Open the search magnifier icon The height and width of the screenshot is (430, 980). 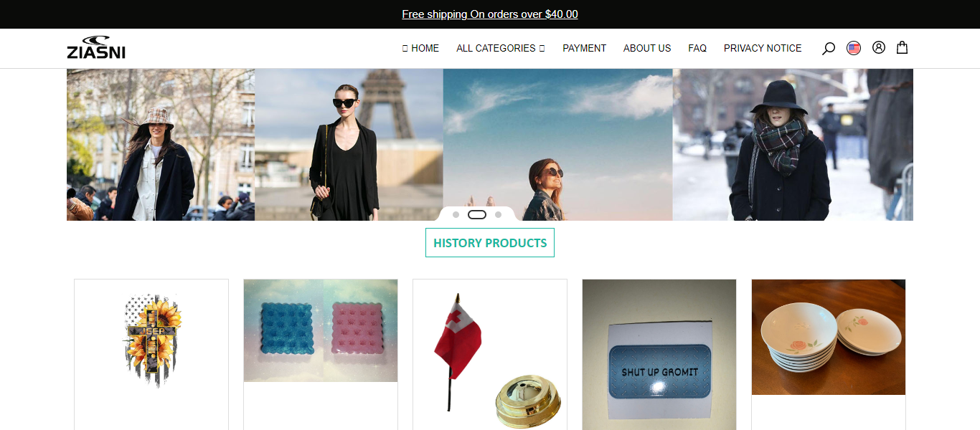828,49
